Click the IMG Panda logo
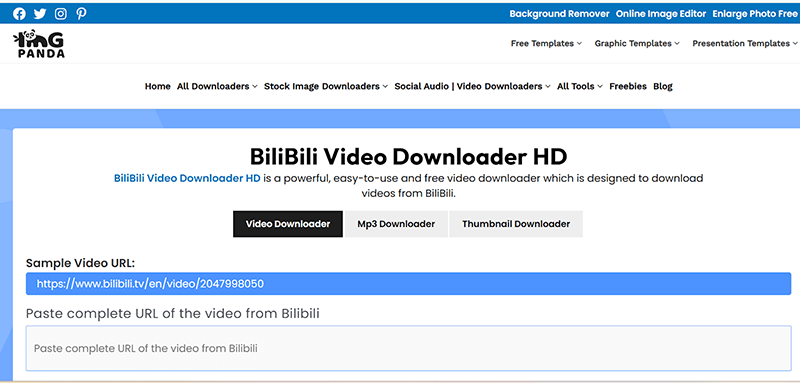Viewport: 800px width, 383px height. tap(39, 43)
